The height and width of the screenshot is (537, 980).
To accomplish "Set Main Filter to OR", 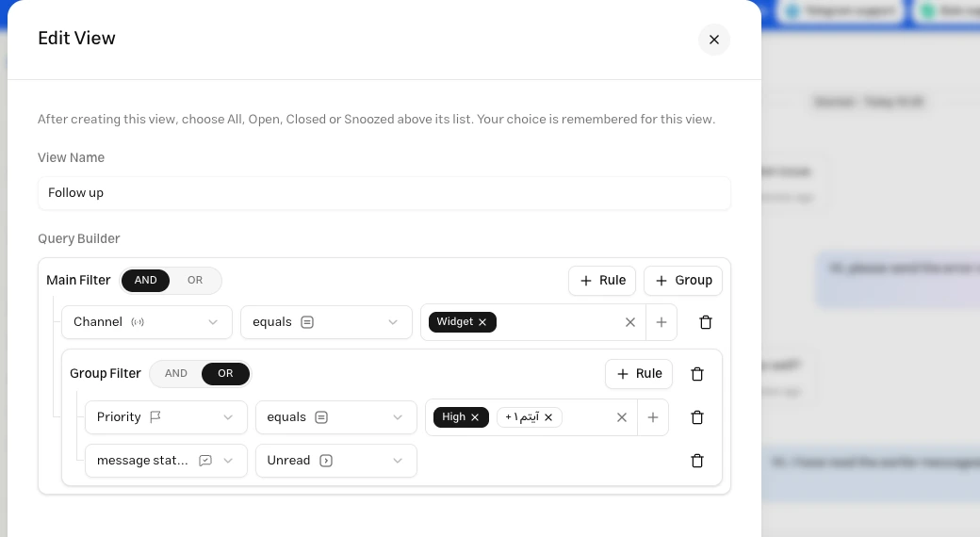I will click(x=195, y=280).
